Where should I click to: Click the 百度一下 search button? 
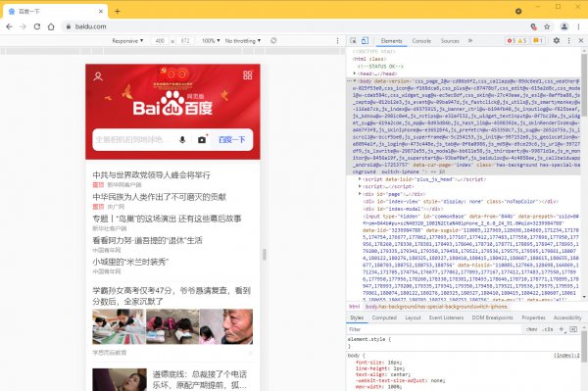point(231,140)
